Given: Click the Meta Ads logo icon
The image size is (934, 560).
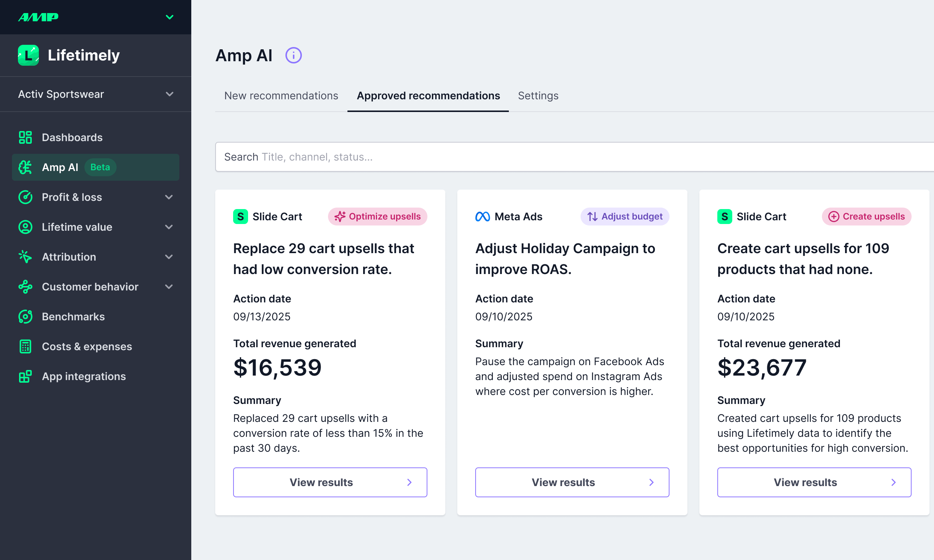Looking at the screenshot, I should [482, 217].
